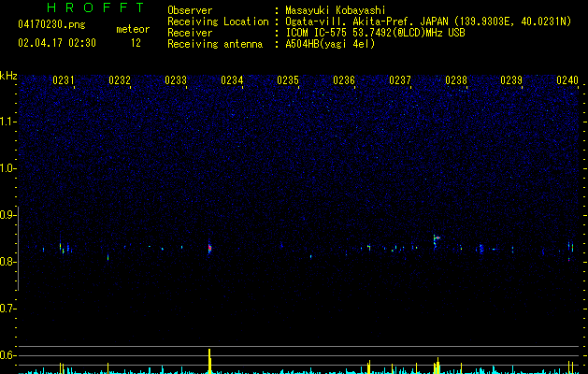The image size is (588, 374).
Task: Click time marker 0235
Action: [x=288, y=80]
